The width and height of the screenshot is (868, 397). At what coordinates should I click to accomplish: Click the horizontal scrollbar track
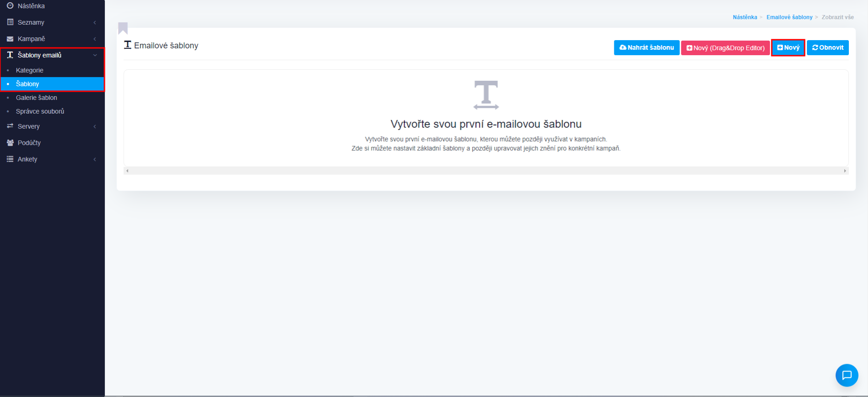486,171
